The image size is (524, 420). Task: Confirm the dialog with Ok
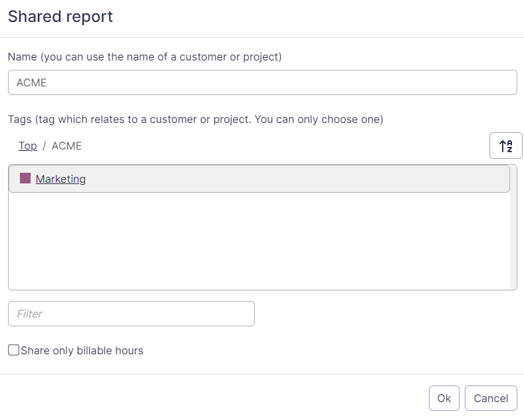point(444,398)
